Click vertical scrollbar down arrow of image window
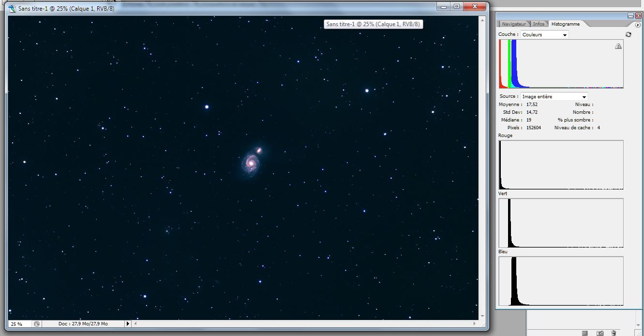644x336 pixels. (482, 316)
